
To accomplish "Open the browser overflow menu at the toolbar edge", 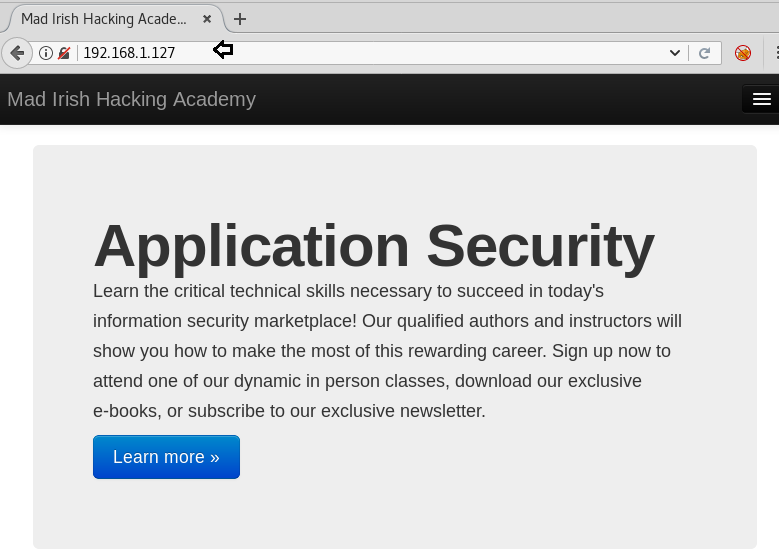I will click(x=775, y=53).
